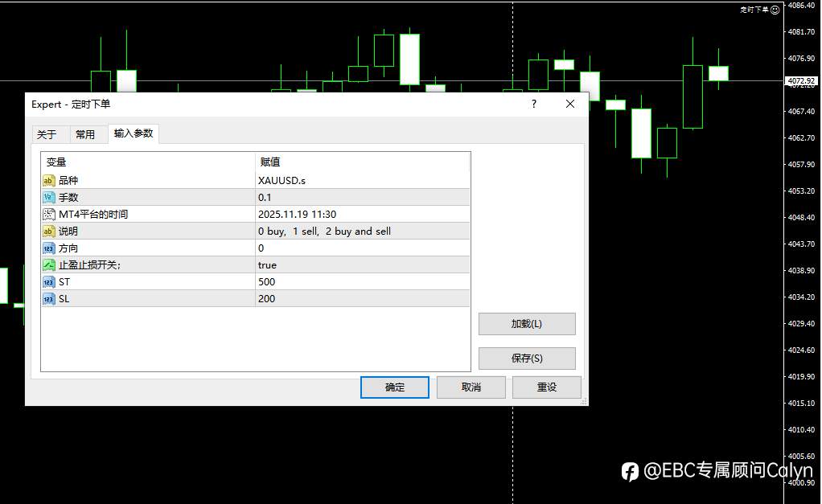Select the 说明 variable name
822x504 pixels.
point(68,231)
